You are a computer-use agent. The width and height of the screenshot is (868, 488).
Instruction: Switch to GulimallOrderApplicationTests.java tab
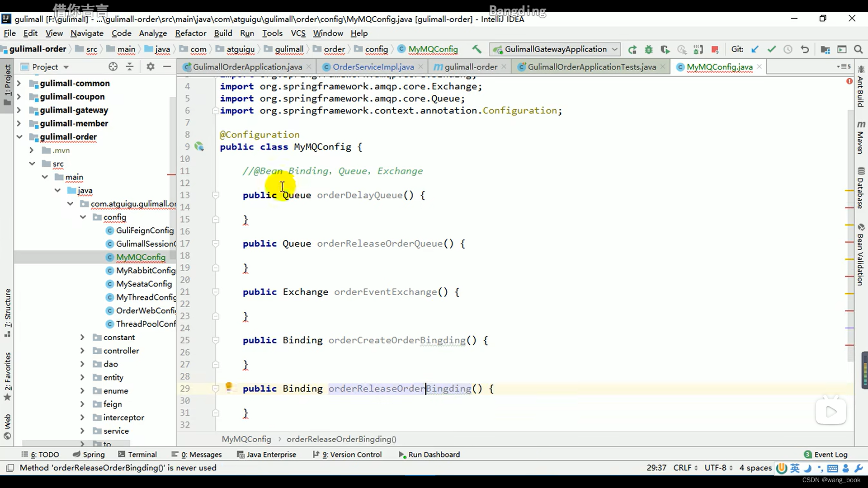tap(591, 67)
